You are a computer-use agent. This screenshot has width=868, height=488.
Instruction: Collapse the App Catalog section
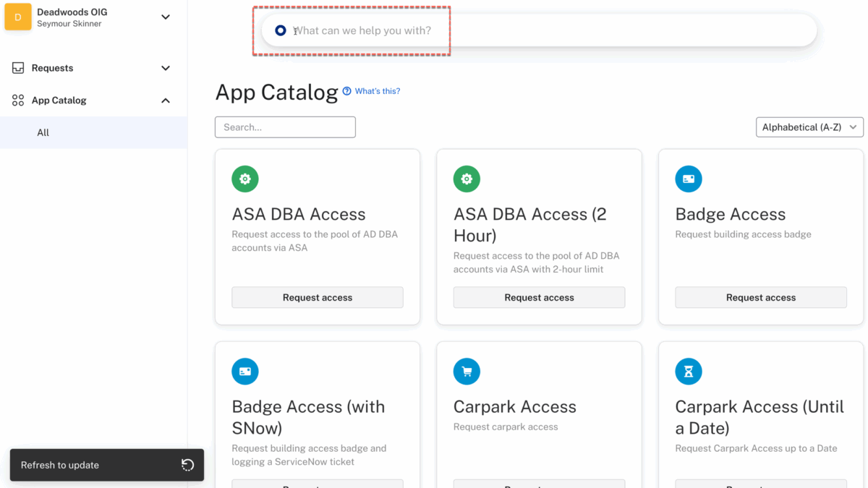165,100
